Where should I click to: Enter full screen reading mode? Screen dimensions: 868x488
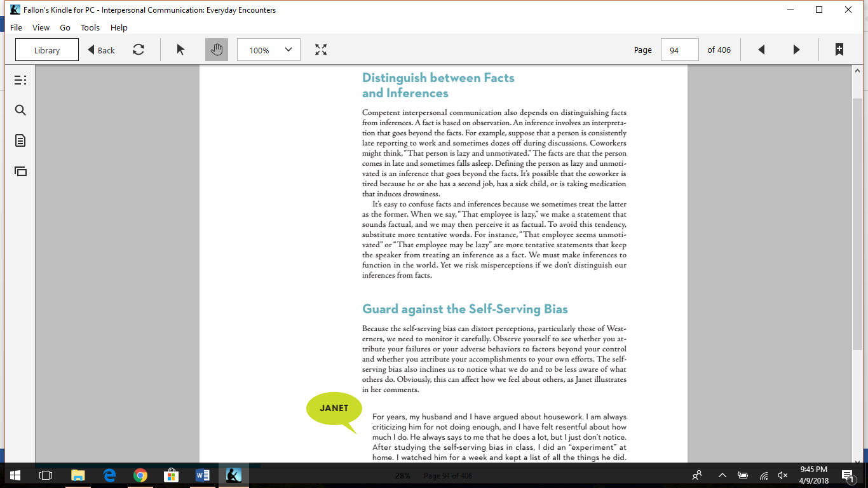pos(321,49)
